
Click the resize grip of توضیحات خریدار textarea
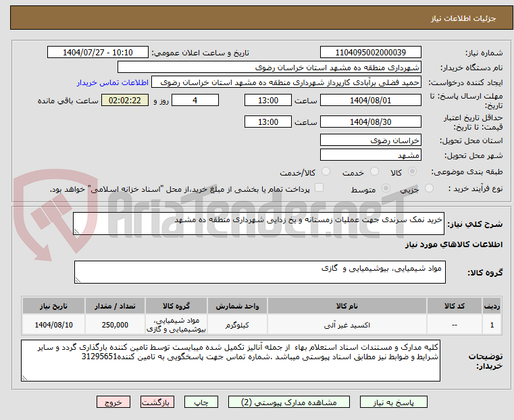pyautogui.click(x=24, y=377)
